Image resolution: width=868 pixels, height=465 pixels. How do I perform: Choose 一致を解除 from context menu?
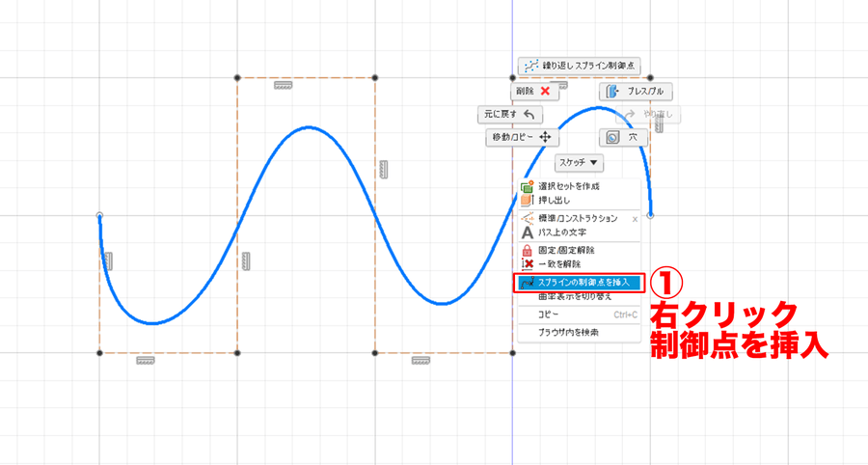(579, 264)
